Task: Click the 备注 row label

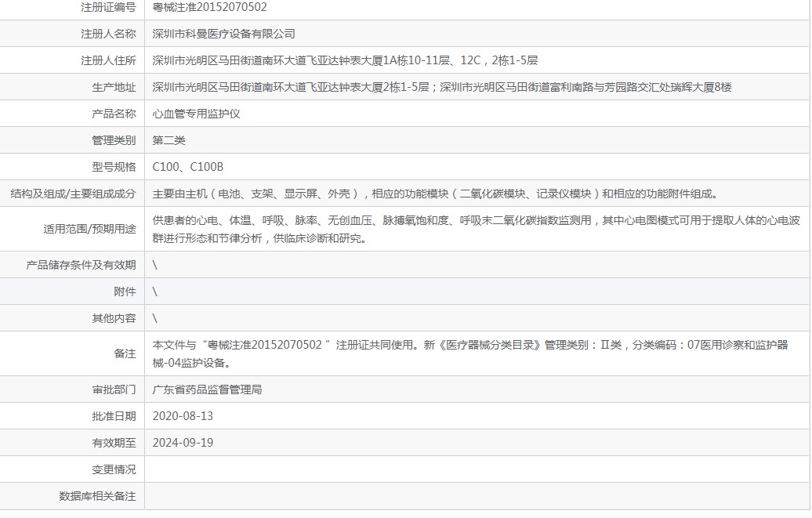Action: 125,353
